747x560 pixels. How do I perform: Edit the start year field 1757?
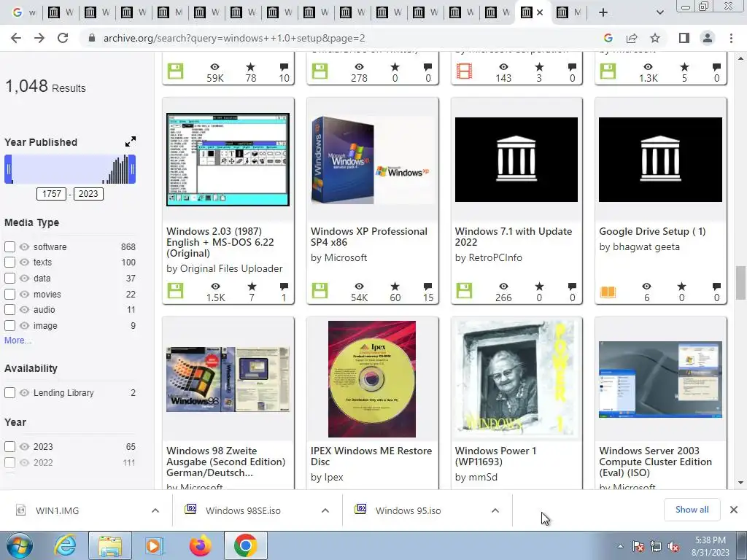coord(52,194)
